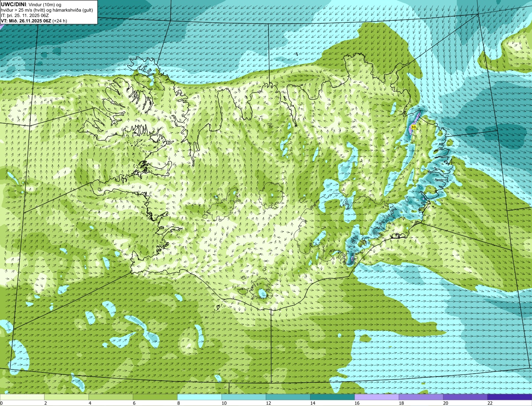Click the legend swatch between 8 and 10

tap(199, 397)
